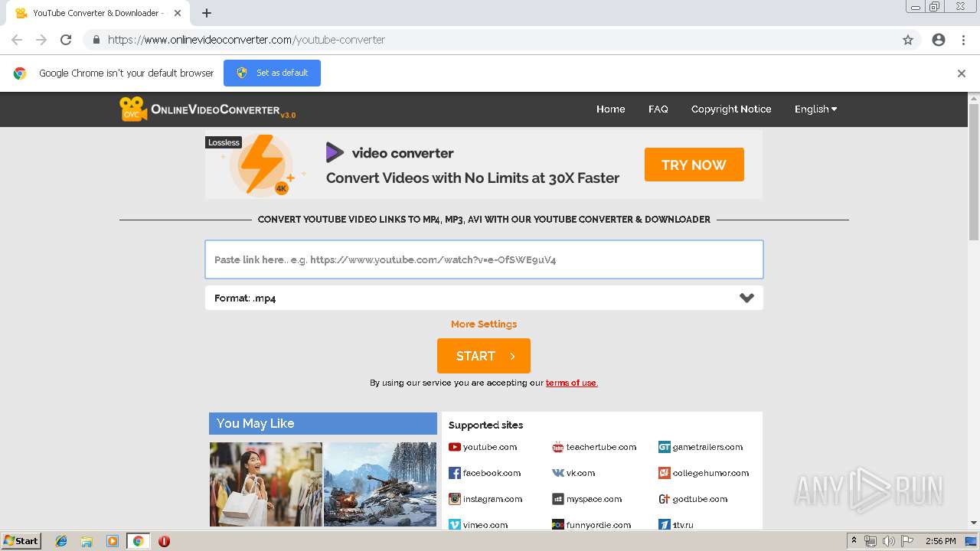Open Chrome three-dot menu

[963, 40]
